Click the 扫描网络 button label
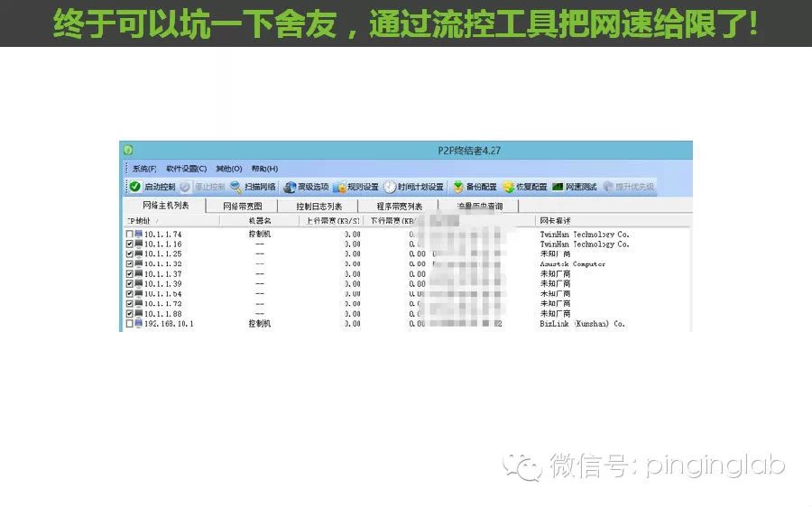The image size is (812, 507). (x=260, y=187)
